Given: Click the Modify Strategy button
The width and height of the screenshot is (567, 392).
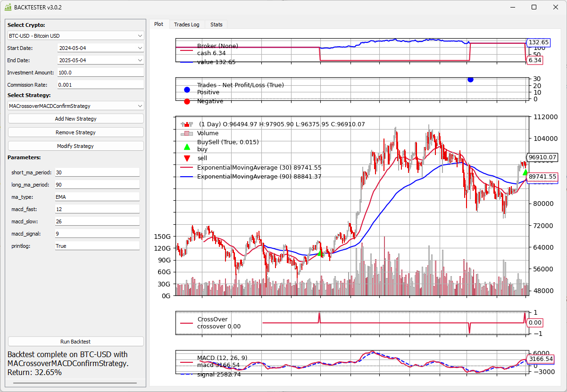Looking at the screenshot, I should coord(75,146).
